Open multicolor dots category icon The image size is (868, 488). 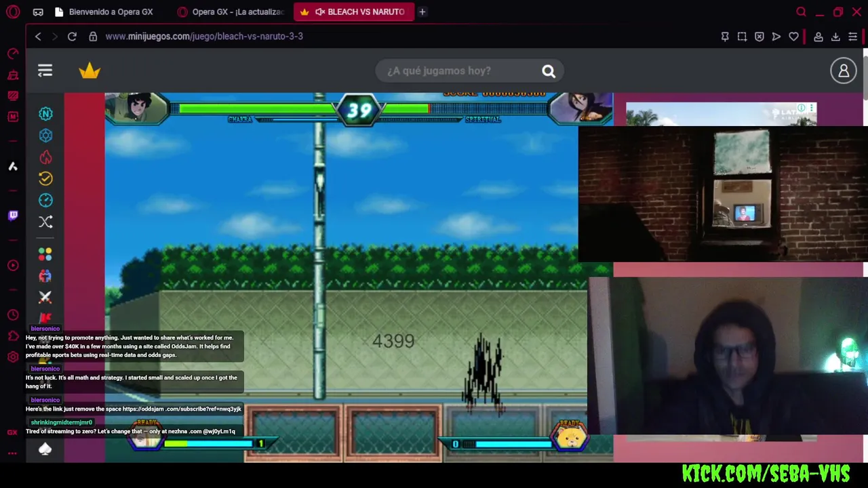click(x=45, y=254)
